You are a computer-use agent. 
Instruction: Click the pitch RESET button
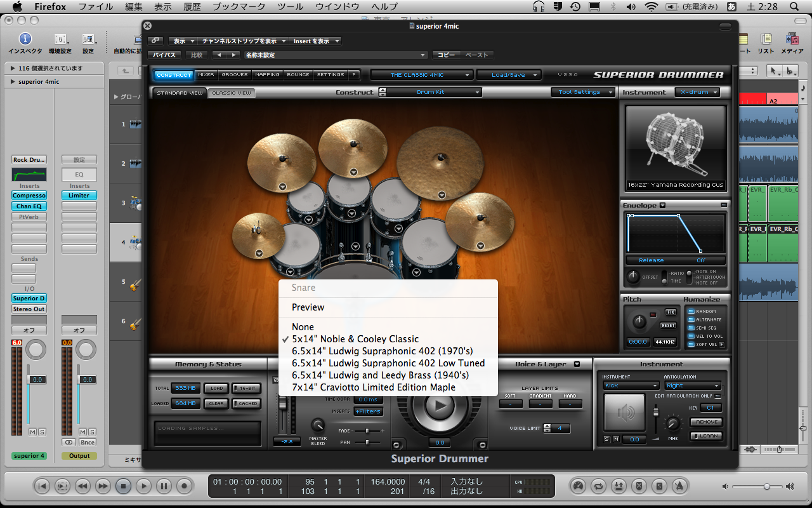click(668, 326)
